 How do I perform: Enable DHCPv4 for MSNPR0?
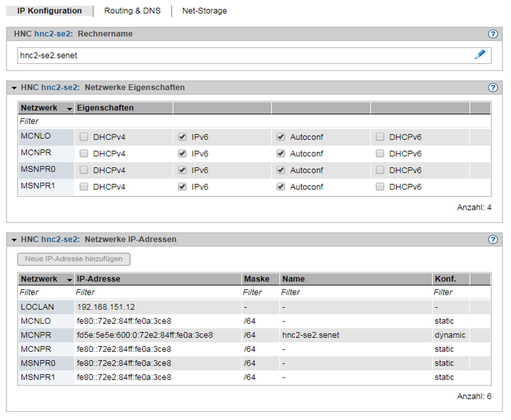pos(84,170)
